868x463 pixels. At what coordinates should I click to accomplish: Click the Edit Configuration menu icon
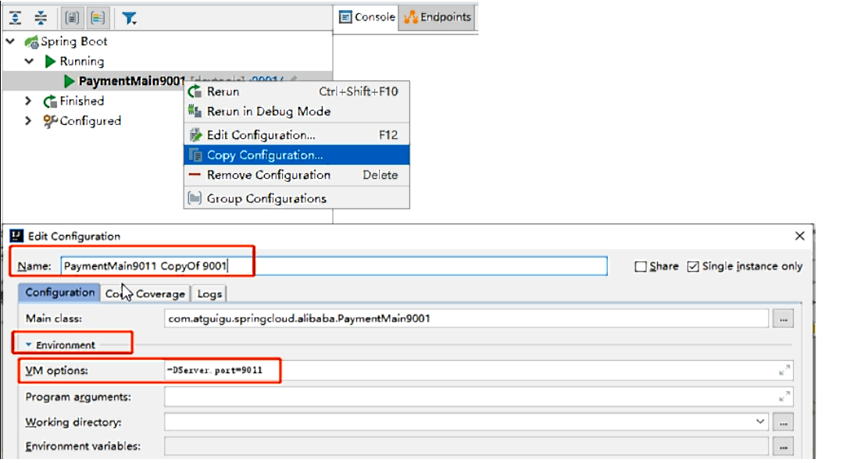coord(195,135)
